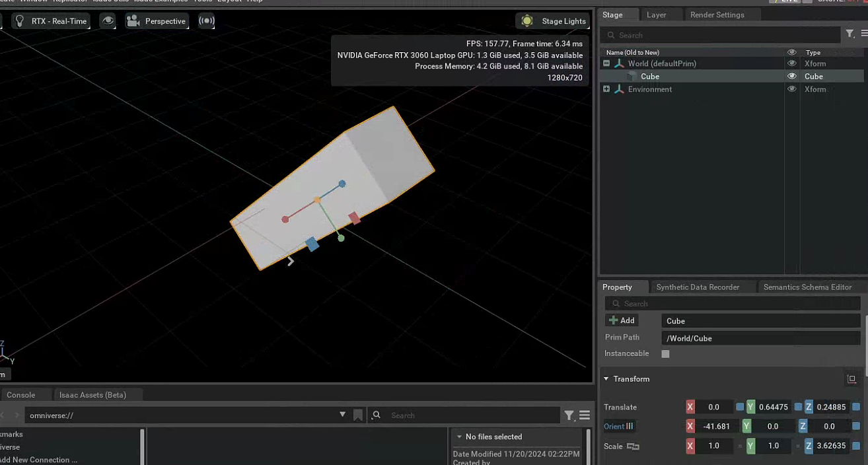Open the Synthetic Data Recorder tab
Viewport: 868px width, 465px height.
click(698, 287)
